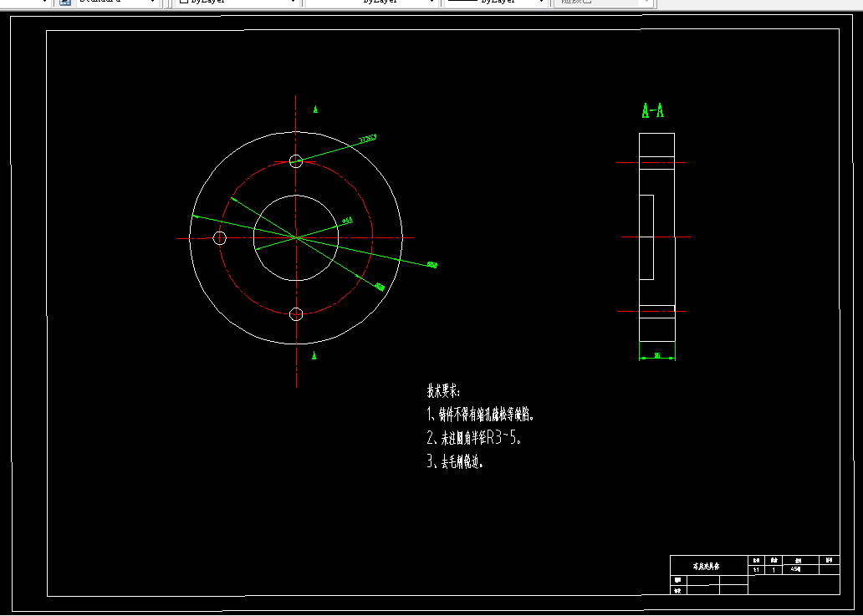The height and width of the screenshot is (616, 863).
Task: Pick the left bolt hole circle
Action: click(x=220, y=238)
